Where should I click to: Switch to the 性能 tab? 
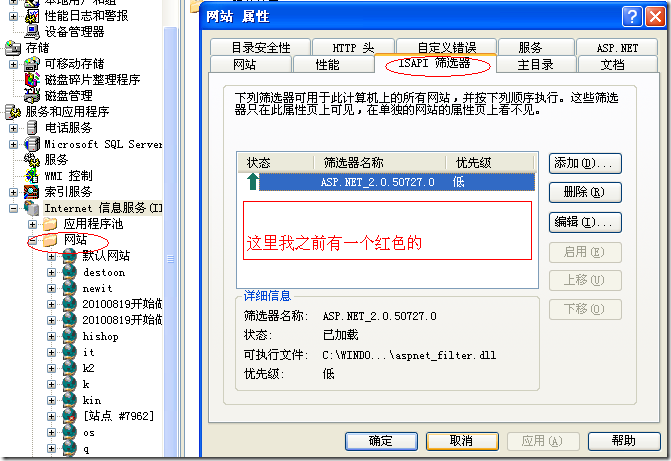[333, 64]
